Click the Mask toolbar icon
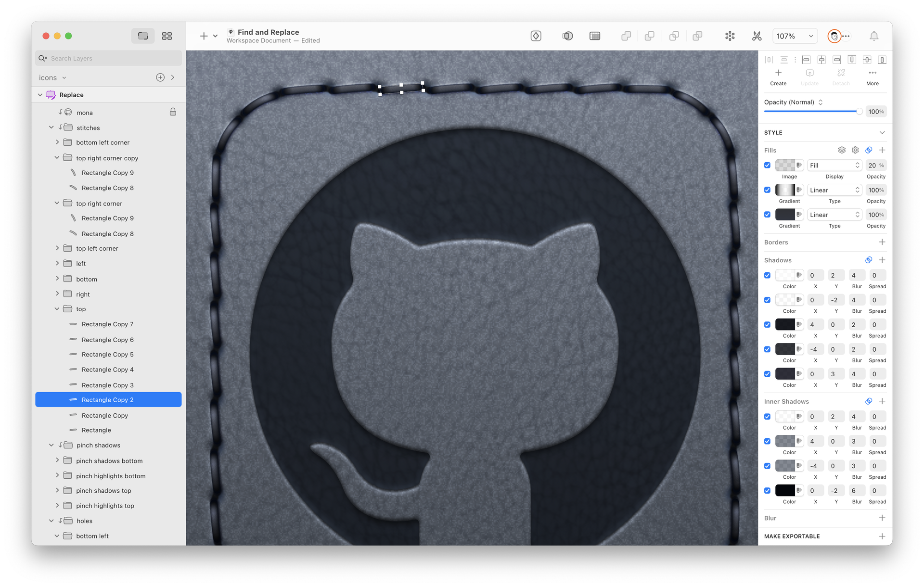Image resolution: width=924 pixels, height=587 pixels. pyautogui.click(x=567, y=36)
